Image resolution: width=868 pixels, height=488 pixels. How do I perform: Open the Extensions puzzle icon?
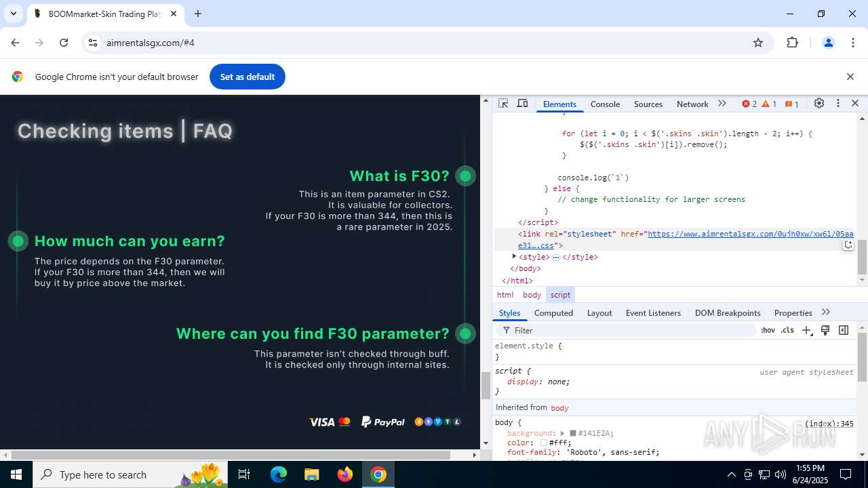(792, 43)
